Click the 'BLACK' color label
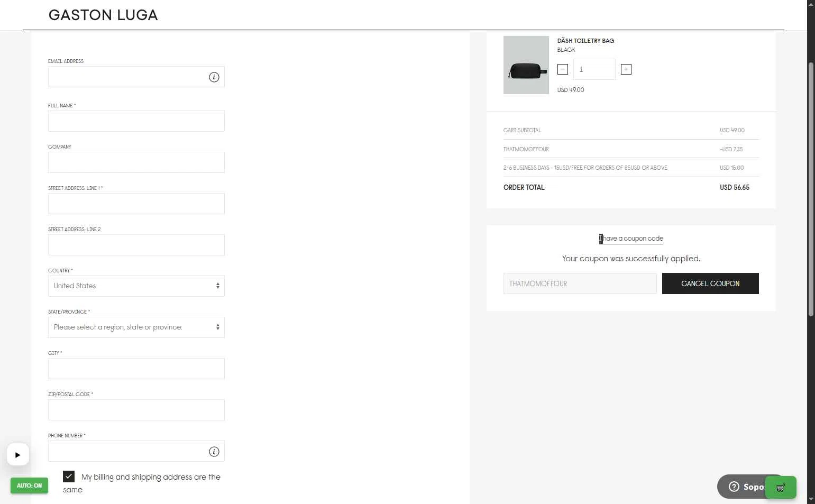Screen dimensions: 815x504 566,50
